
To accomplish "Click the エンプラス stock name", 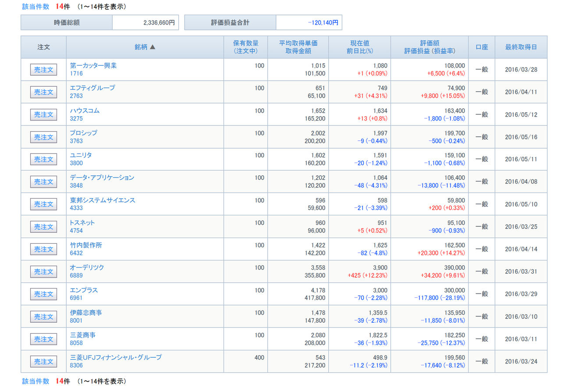I will 84,290.
